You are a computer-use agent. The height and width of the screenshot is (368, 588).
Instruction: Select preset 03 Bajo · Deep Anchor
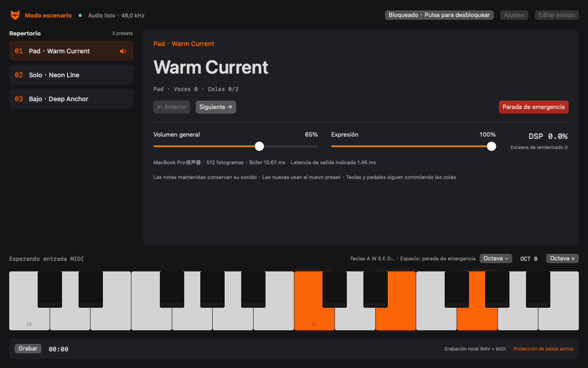[71, 99]
